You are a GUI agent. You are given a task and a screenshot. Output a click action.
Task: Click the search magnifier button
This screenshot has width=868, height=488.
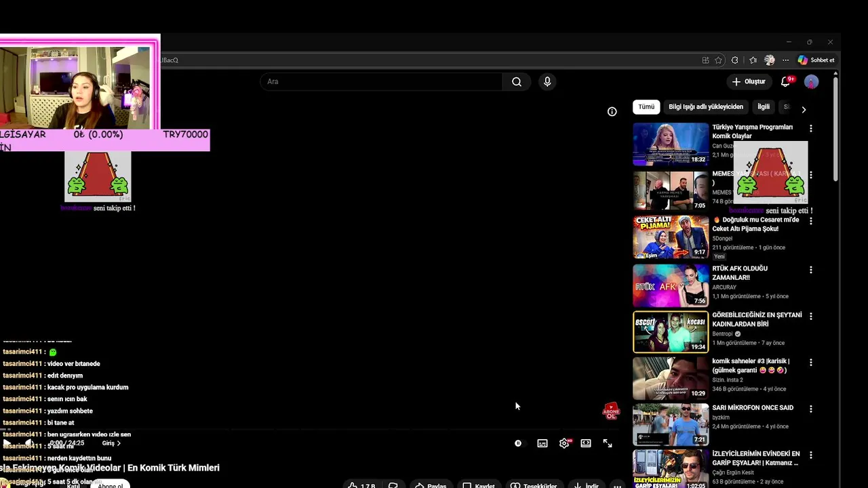point(517,82)
